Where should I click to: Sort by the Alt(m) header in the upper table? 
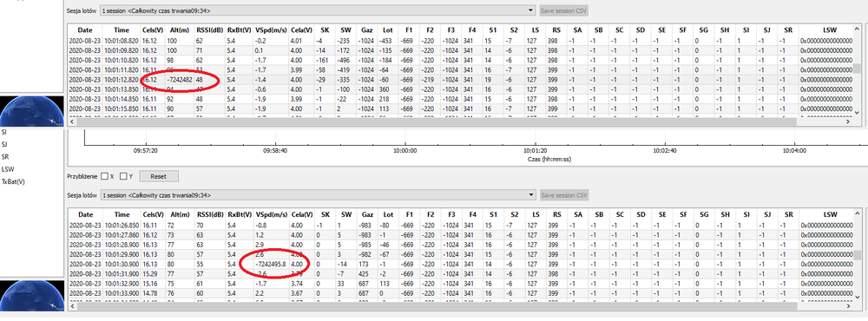click(180, 29)
